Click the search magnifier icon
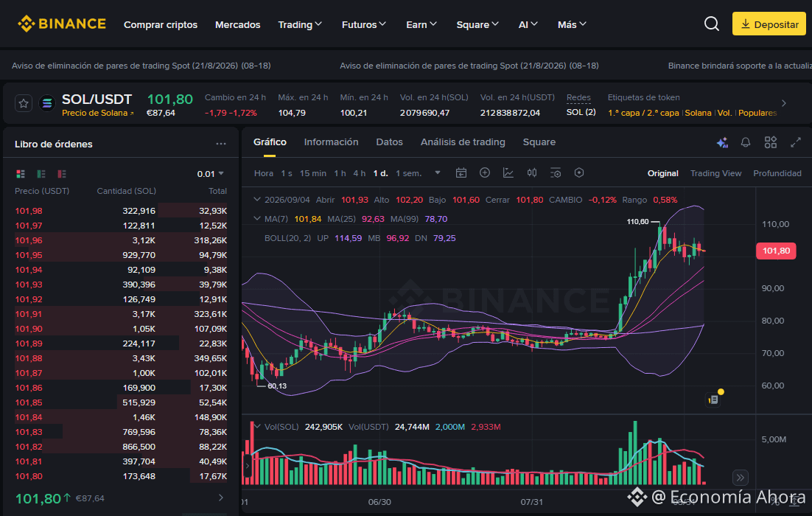 (x=712, y=24)
